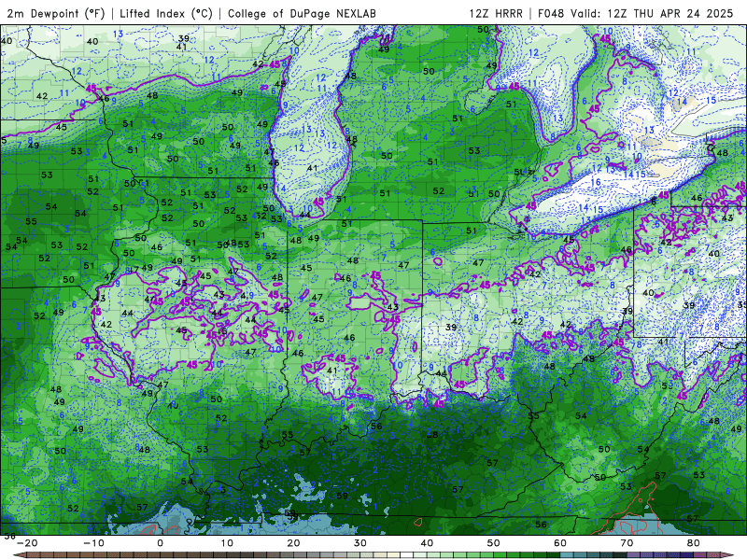Click the '70' color scale label
Image resolution: width=747 pixels, height=560 pixels.
click(627, 543)
